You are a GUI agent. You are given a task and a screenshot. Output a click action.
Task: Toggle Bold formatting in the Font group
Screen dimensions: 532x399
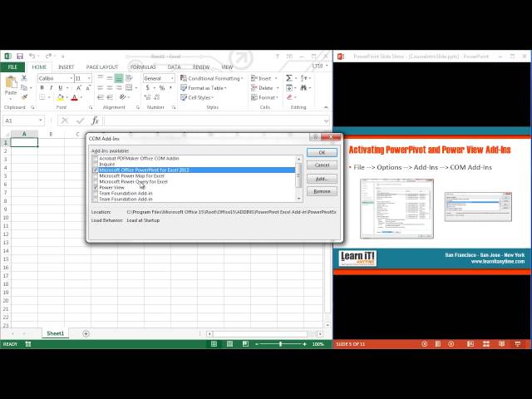(41, 87)
